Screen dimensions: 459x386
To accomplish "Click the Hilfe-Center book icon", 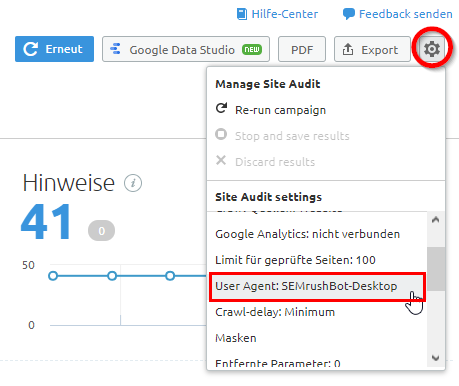I will click(242, 14).
